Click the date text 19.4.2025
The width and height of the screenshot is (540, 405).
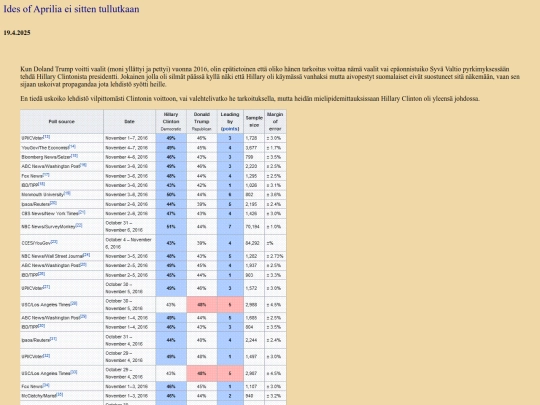coord(17,33)
